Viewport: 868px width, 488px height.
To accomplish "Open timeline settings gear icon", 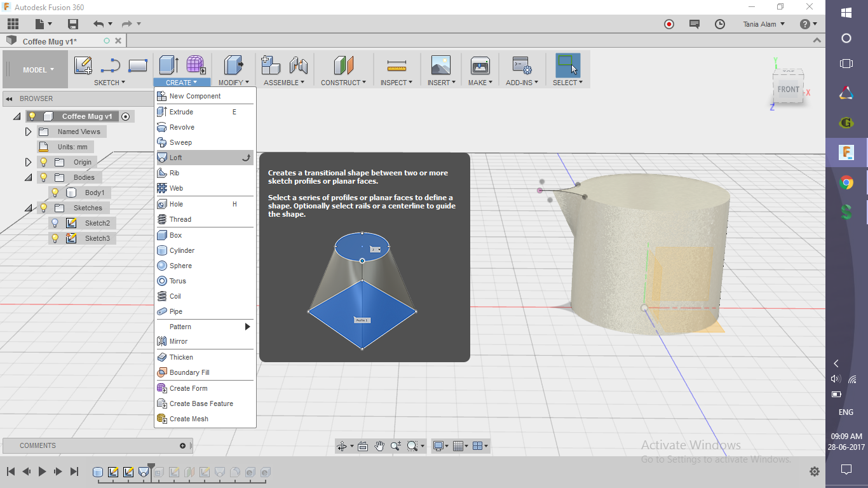I will pos(814,471).
